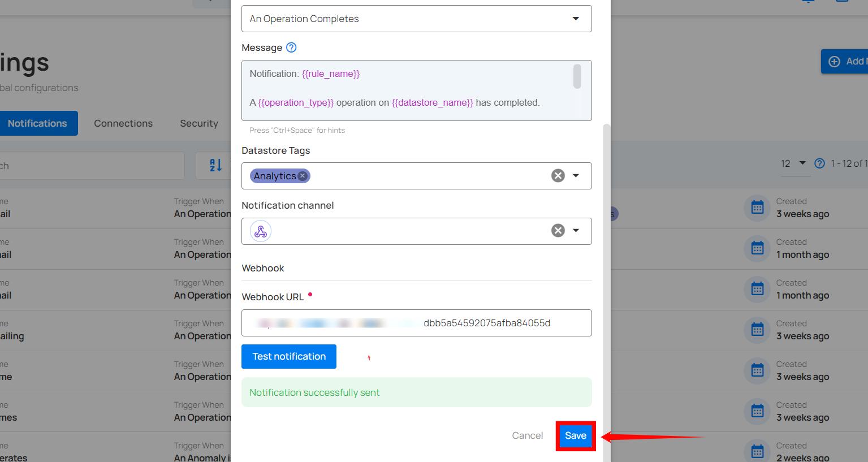Click the Add button with plus icon
The height and width of the screenshot is (462, 868).
click(x=845, y=62)
